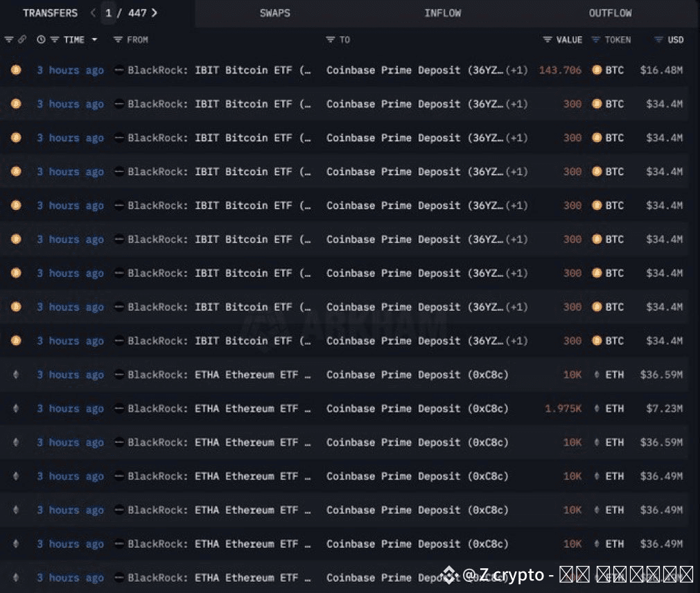Image resolution: width=700 pixels, height=593 pixels.
Task: Open Coinbase Prime Deposit in 143.706 row
Action: pos(415,70)
